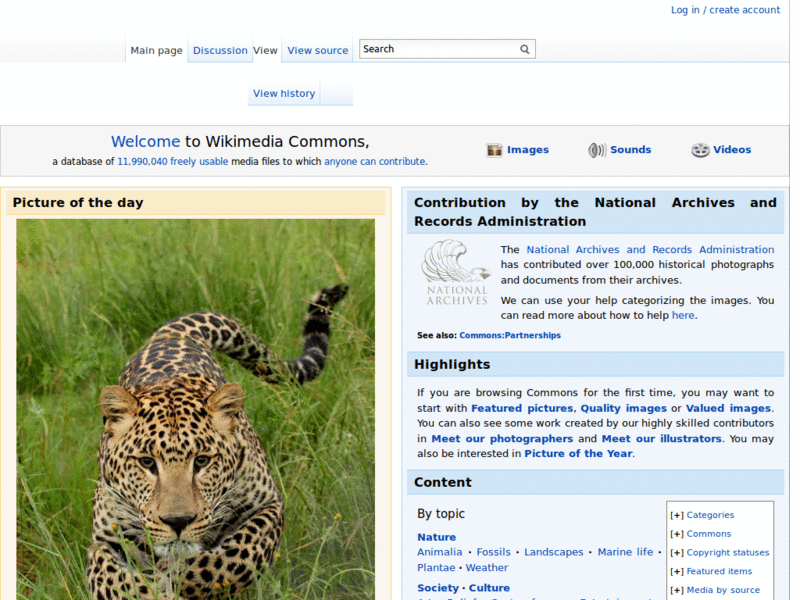Expand the Copyright statuses tree item
The image size is (800, 600).
tap(677, 553)
